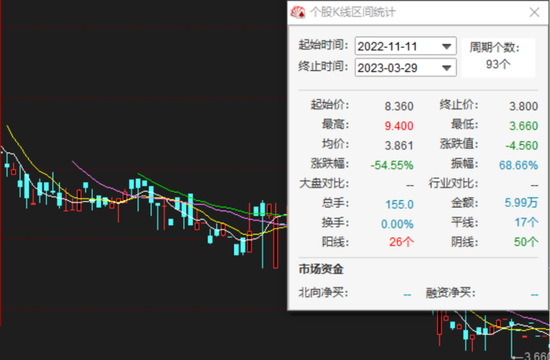Click the 2023-03-29 end date field
550x360 pixels.
coord(405,67)
